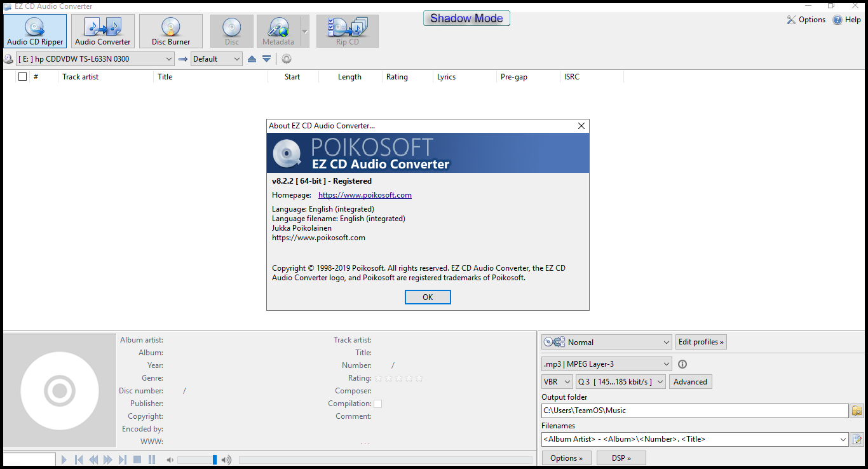Switch to Audio CD Ripper mode

click(35, 31)
